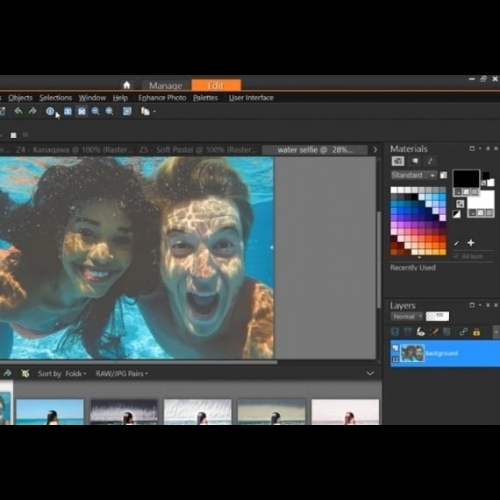Click the large black foreground color box
The height and width of the screenshot is (500, 500).
click(466, 179)
